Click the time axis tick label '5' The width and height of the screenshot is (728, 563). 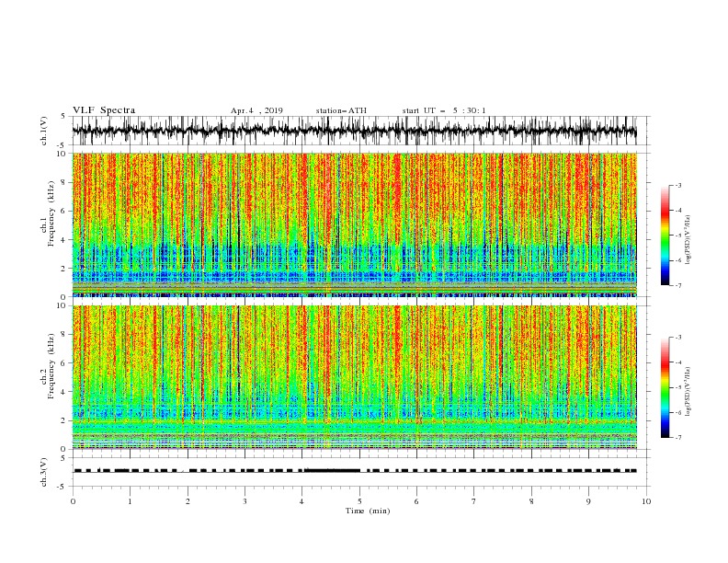click(359, 501)
